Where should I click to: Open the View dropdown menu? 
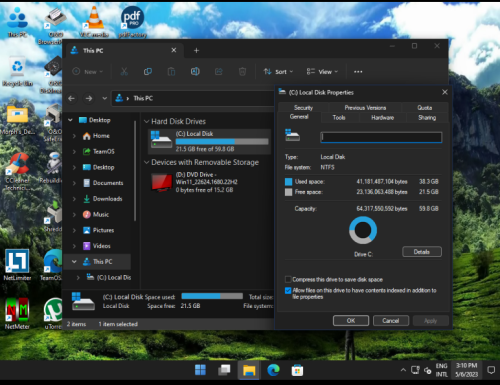pyautogui.click(x=322, y=72)
